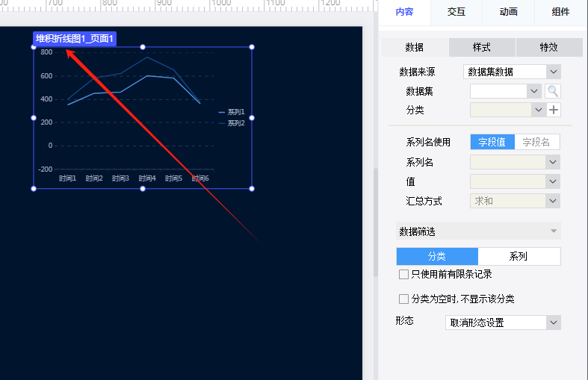The width and height of the screenshot is (588, 380).
Task: Click the 系列2 legend entry
Action: pyautogui.click(x=232, y=123)
